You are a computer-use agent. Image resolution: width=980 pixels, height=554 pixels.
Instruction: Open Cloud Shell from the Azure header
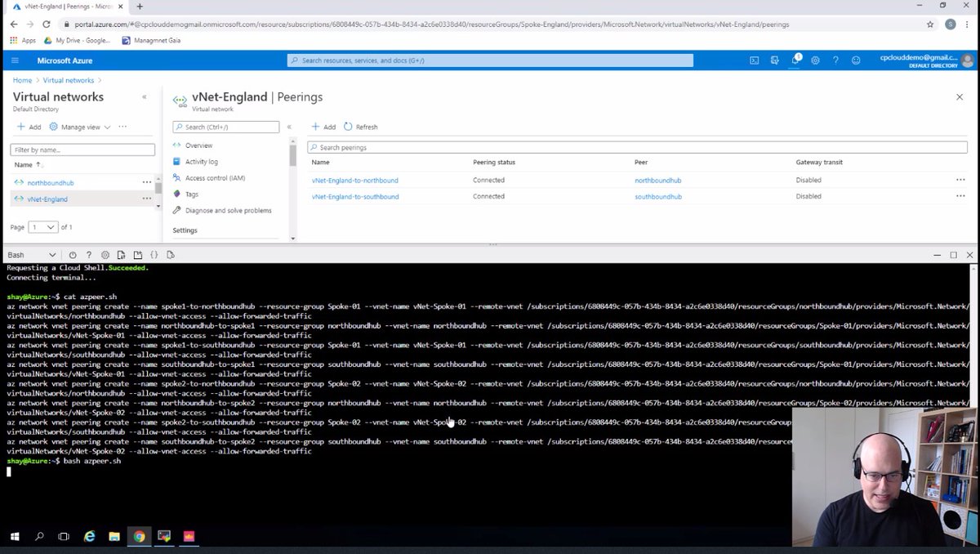[x=754, y=60]
